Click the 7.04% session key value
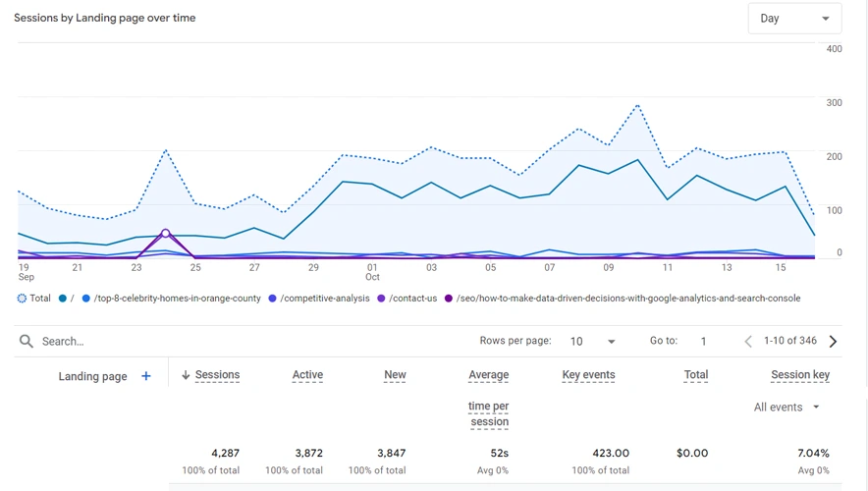This screenshot has height=491, width=868. [x=813, y=453]
